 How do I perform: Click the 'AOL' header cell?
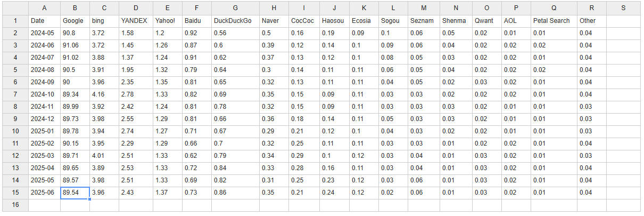(516, 21)
